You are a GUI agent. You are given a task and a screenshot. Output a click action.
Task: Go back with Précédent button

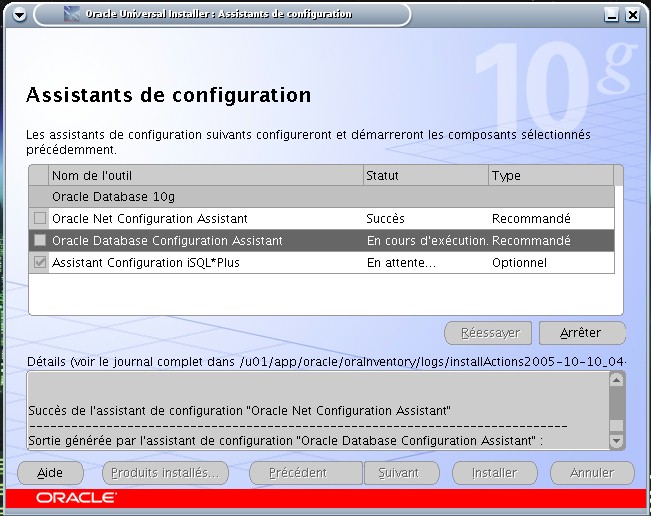point(306,473)
